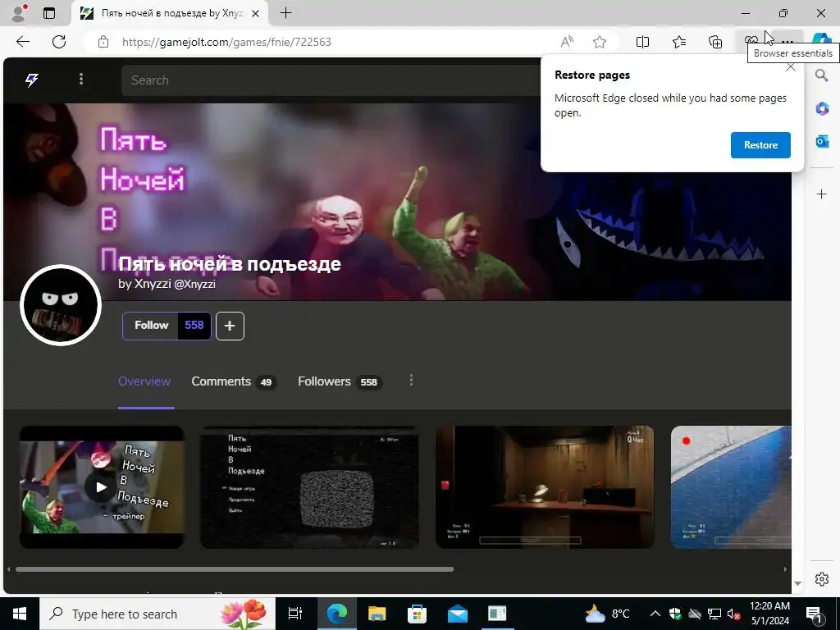
Task: Open Task View on the taskbar
Action: tap(295, 614)
